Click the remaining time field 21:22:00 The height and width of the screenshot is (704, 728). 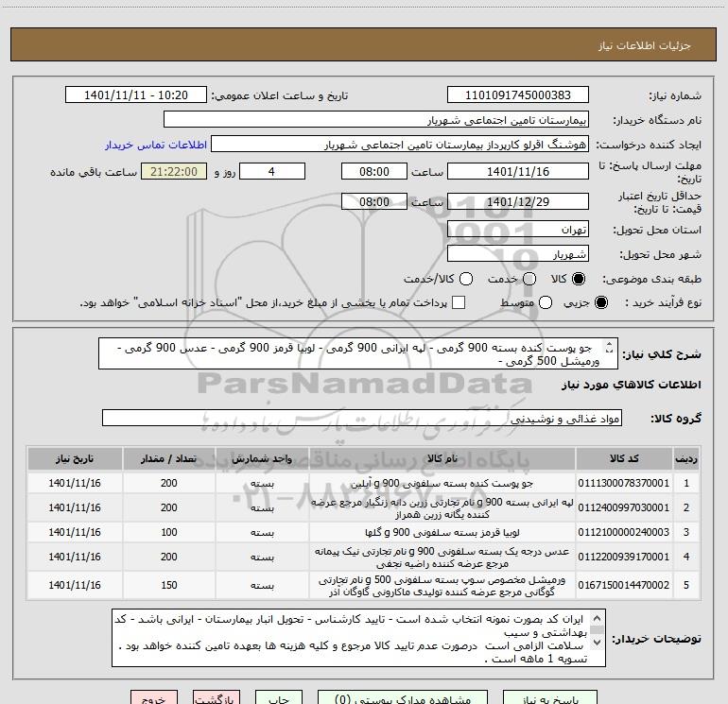click(174, 171)
